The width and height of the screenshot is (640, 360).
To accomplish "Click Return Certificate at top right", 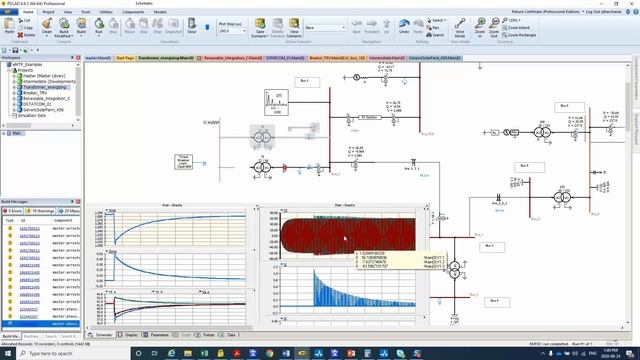I will click(x=545, y=12).
